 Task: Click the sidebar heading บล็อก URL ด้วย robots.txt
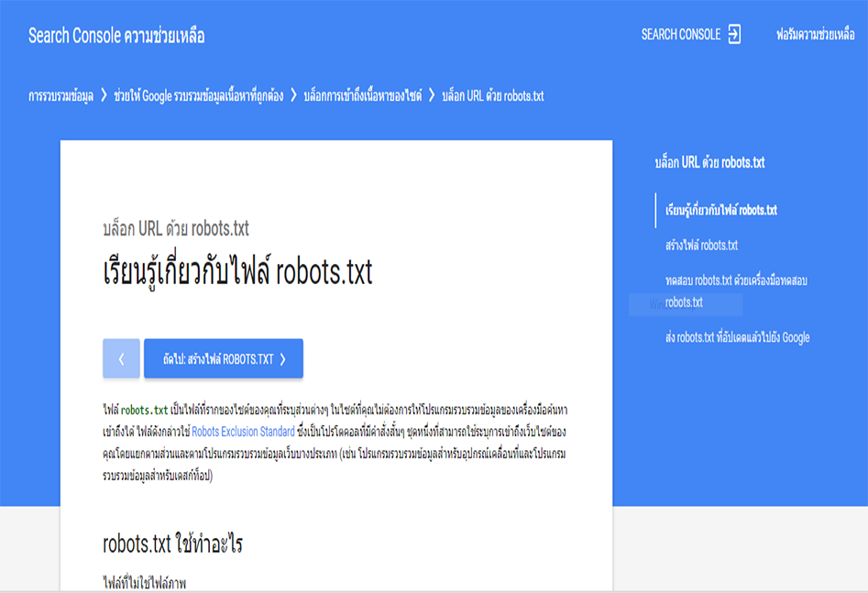[709, 162]
